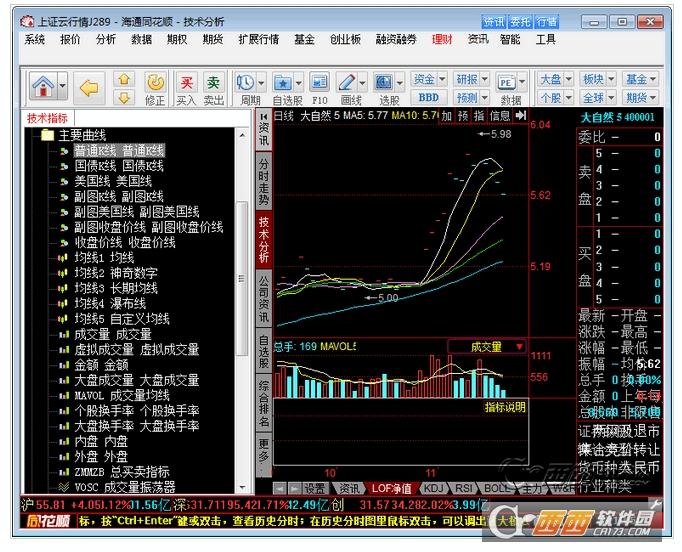Viewport: 682px width, 552px height.
Task: Open the 预测 dropdown button
Action: pyautogui.click(x=471, y=97)
